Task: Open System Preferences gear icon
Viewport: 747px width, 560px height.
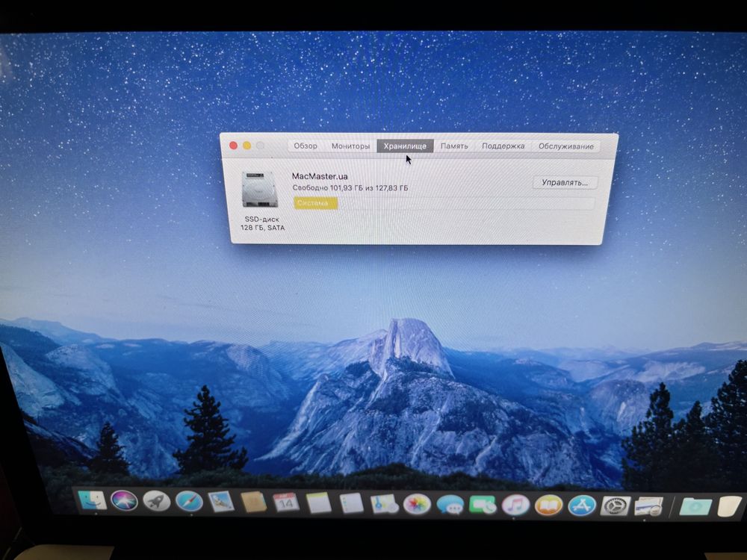Action: 615,506
